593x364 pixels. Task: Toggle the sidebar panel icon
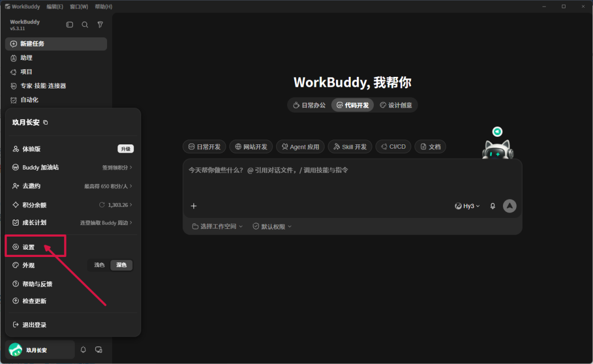click(70, 25)
